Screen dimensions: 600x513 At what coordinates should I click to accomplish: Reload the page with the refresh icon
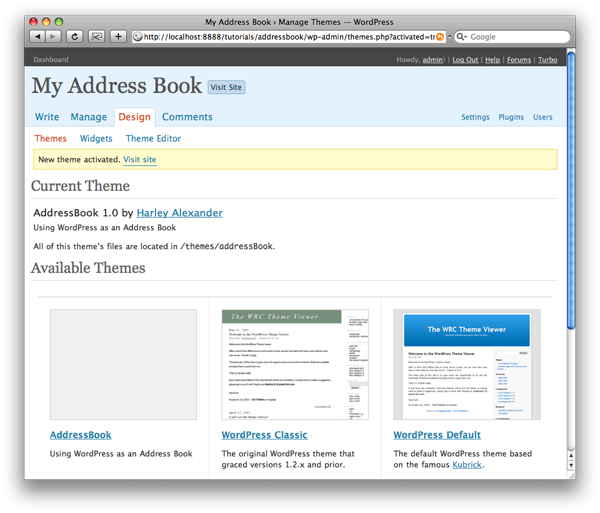(75, 37)
